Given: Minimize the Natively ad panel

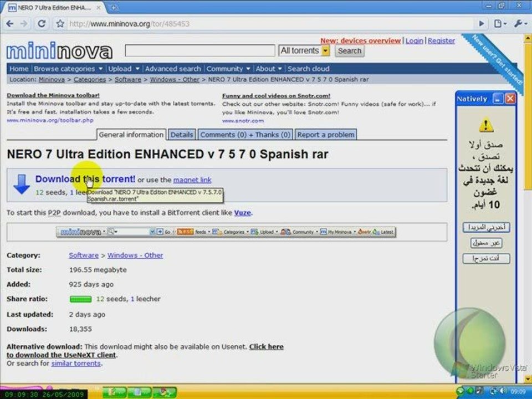Looking at the screenshot, I should click(x=498, y=99).
